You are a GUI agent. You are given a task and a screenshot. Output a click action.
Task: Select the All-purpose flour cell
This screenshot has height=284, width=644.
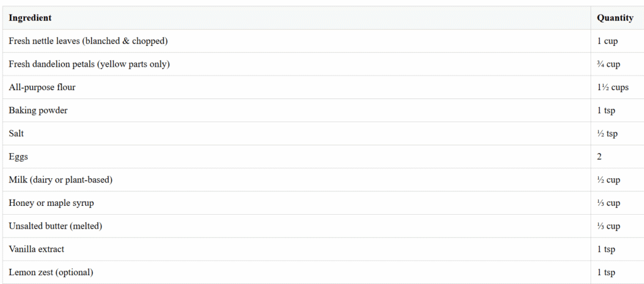297,87
